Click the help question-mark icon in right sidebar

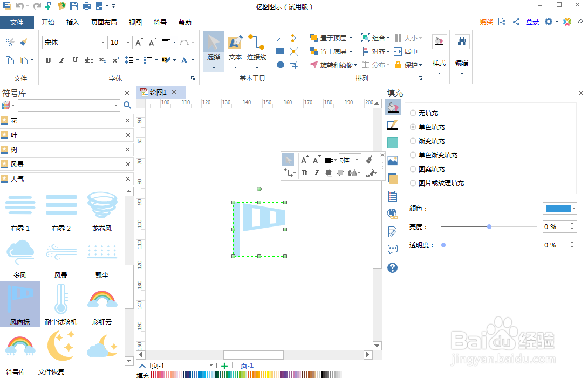click(392, 267)
